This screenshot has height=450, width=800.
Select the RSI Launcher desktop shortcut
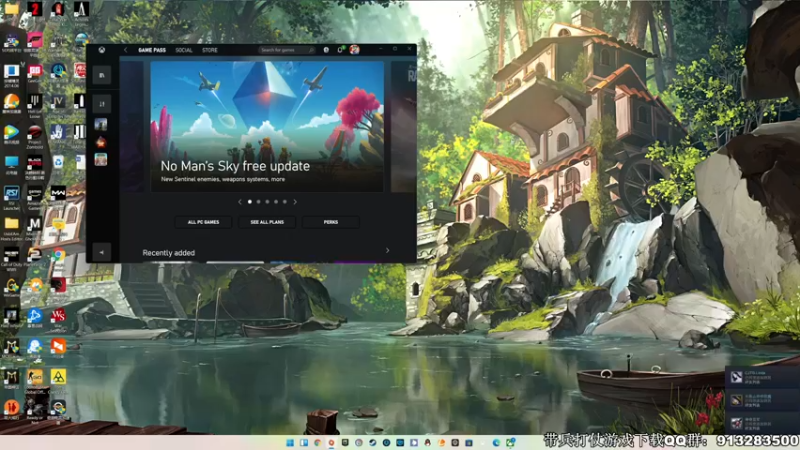tap(11, 197)
